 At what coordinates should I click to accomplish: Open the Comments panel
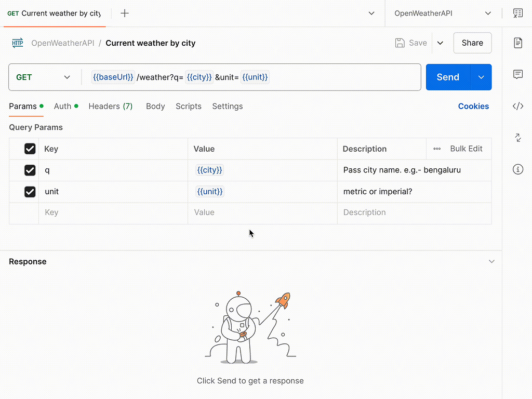tap(518, 74)
